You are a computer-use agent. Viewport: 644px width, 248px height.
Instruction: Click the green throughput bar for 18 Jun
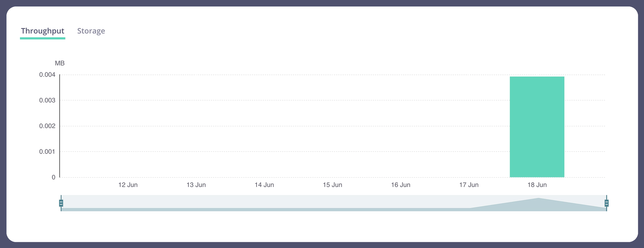click(x=537, y=127)
